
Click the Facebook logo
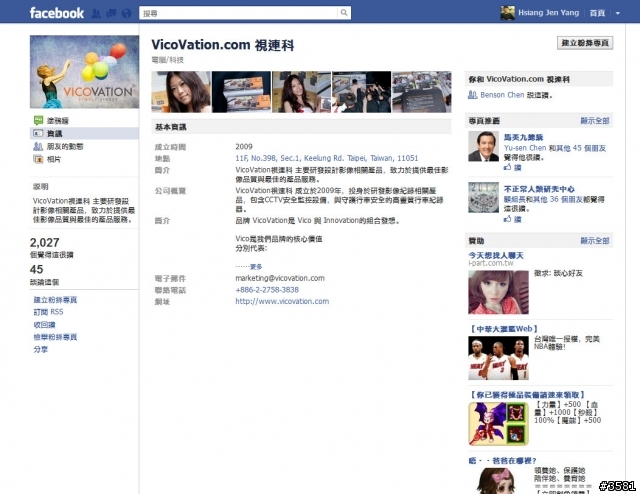pyautogui.click(x=57, y=13)
